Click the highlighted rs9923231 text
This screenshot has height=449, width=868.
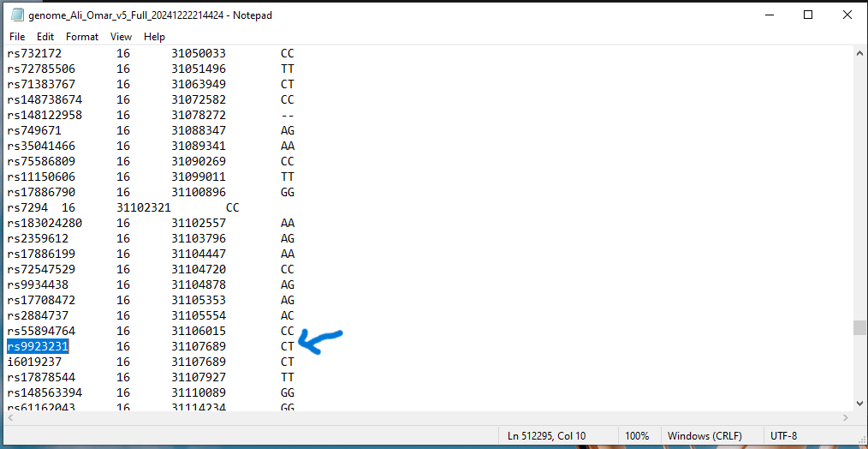39,346
